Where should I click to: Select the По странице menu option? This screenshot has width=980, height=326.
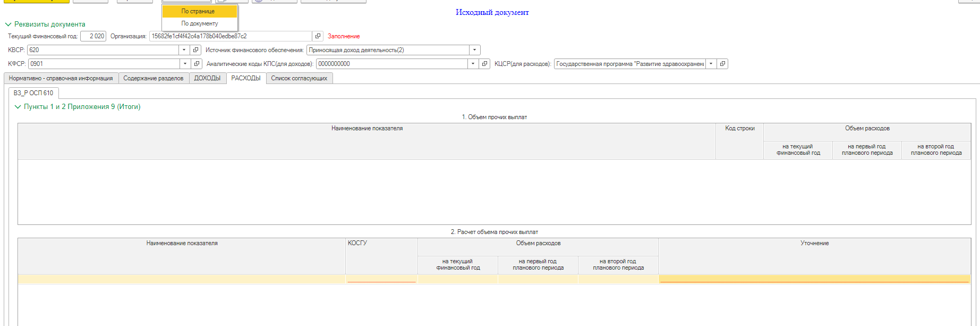(x=199, y=11)
